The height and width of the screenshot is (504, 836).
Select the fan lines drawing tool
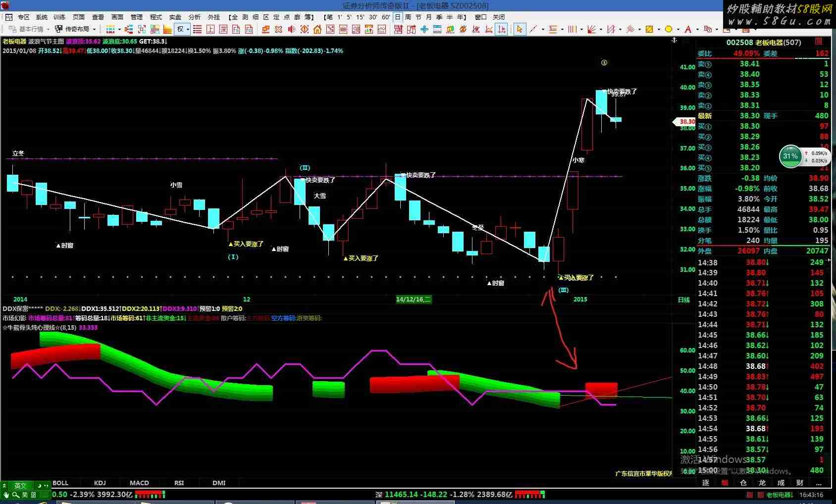[x=591, y=29]
